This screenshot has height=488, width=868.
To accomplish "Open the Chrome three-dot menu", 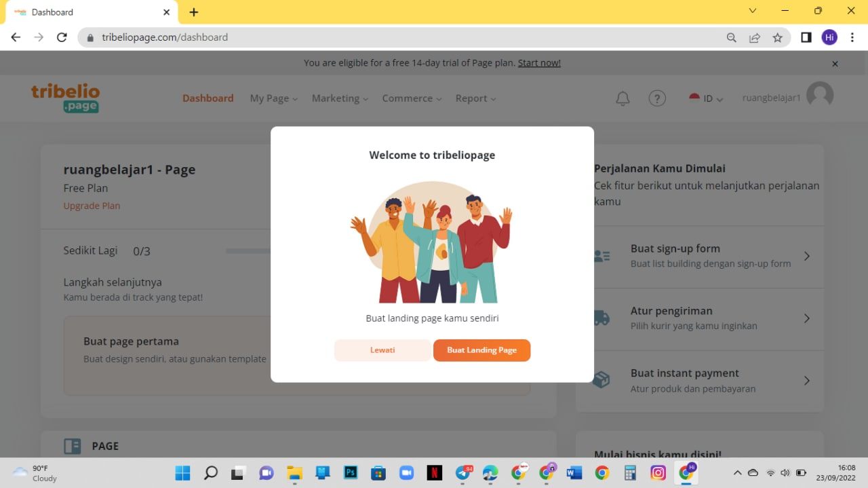I will tap(852, 37).
